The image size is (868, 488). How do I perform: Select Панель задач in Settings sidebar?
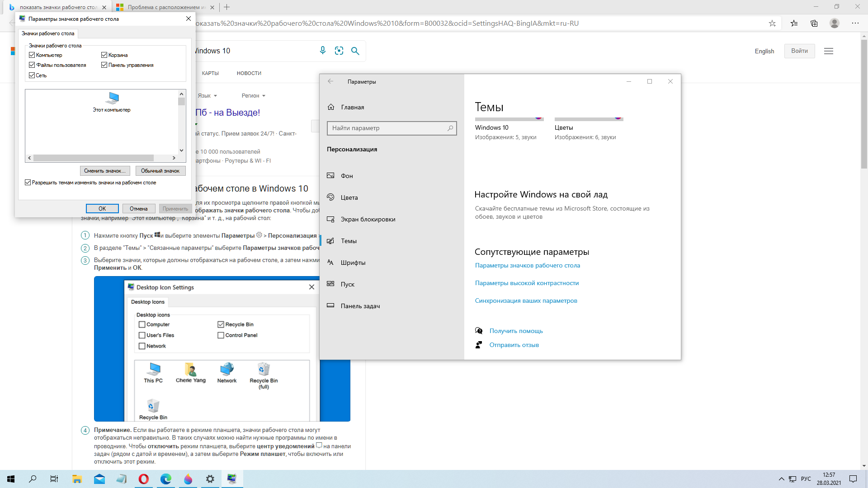(x=392, y=306)
